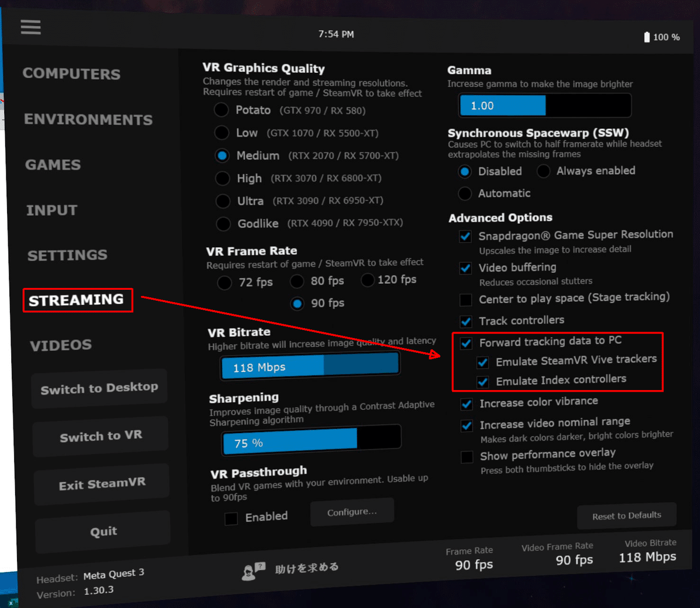The height and width of the screenshot is (608, 700).
Task: Open the hamburger menu icon
Action: click(30, 27)
